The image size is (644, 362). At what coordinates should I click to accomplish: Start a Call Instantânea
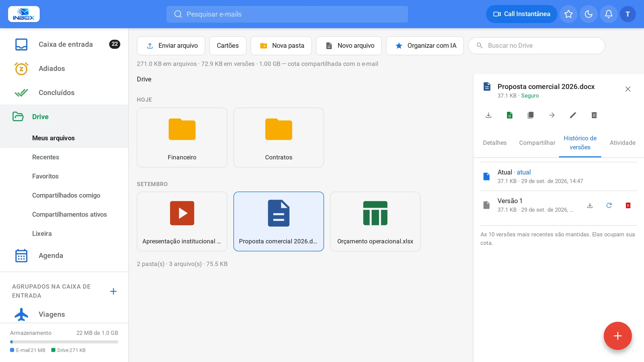click(521, 14)
